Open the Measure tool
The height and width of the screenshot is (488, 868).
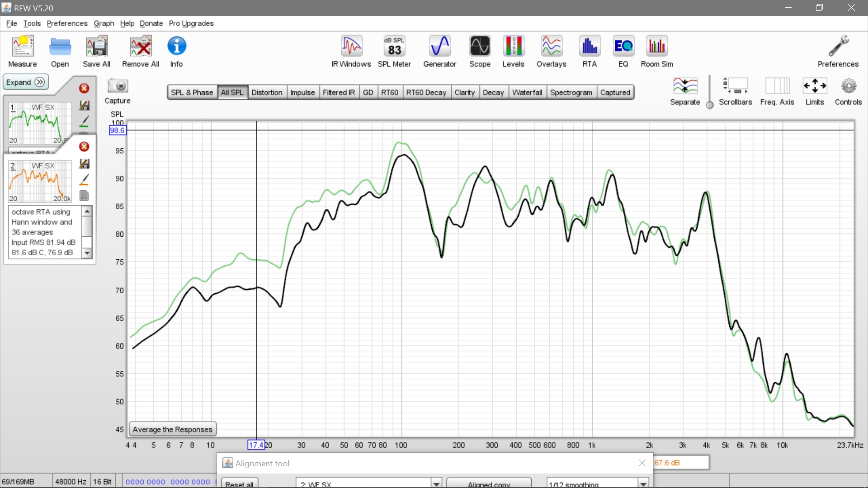click(22, 52)
